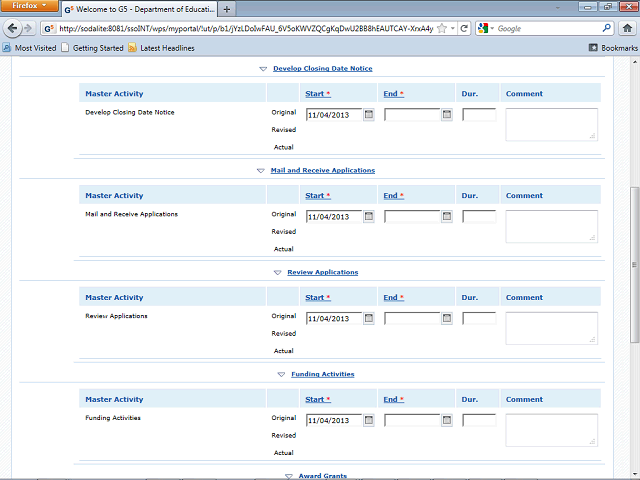Sort by Start in Develop Closing Date Notice table
Viewport: 640px width, 480px height.
(x=318, y=93)
